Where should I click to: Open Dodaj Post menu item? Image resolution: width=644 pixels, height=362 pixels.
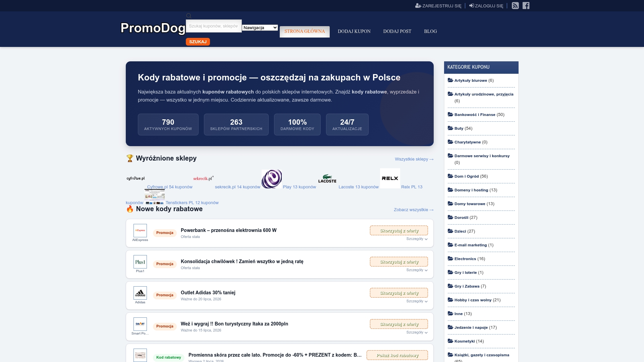pos(397,32)
